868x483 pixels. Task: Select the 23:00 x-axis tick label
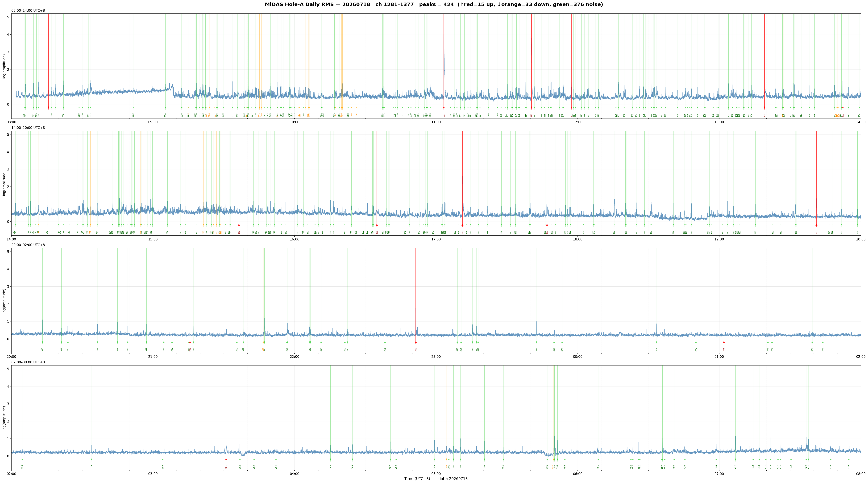(436, 356)
